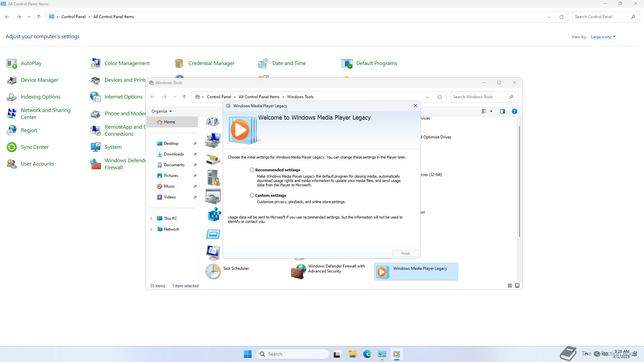Open View by Large icons dropdown
Image resolution: width=644 pixels, height=362 pixels.
coord(603,37)
